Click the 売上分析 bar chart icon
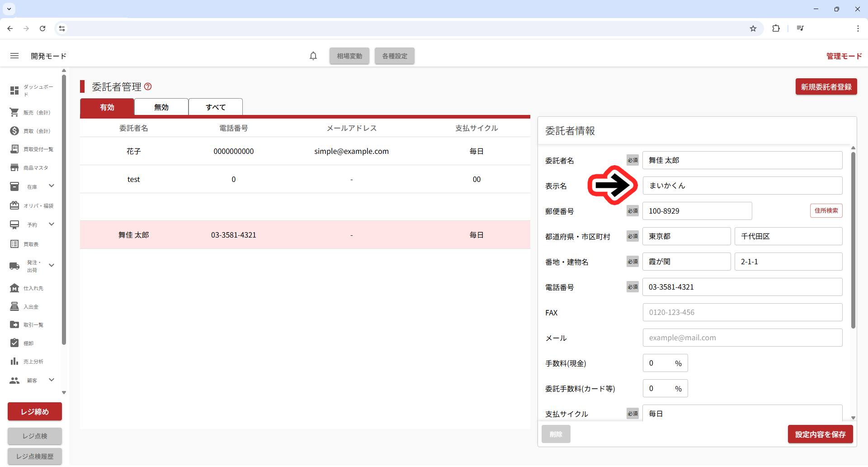 (x=14, y=361)
